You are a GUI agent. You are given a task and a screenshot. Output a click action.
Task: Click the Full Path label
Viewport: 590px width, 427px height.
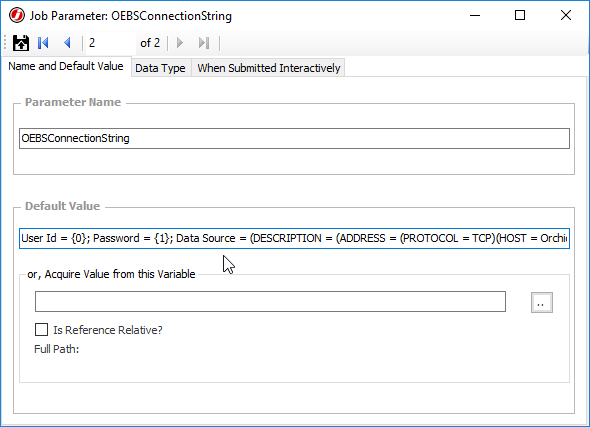(x=56, y=349)
